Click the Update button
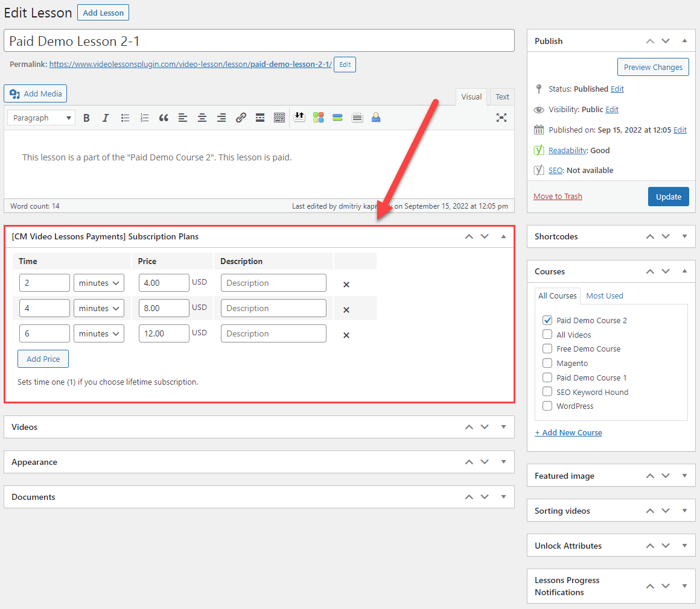The height and width of the screenshot is (609, 700). 668,197
